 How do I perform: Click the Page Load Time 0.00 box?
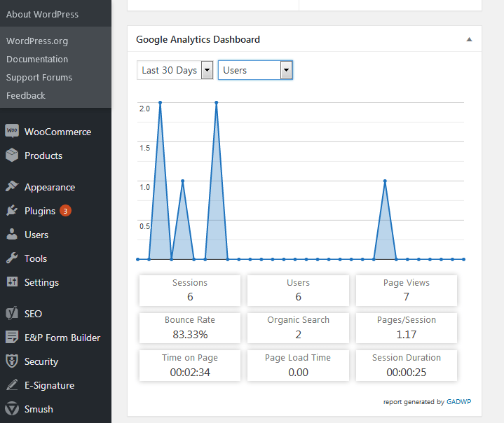[298, 366]
